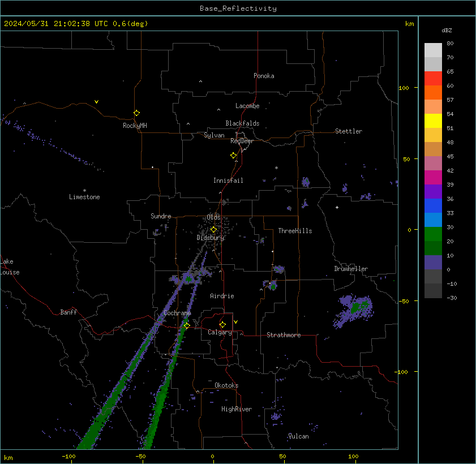Select the Calgary city label
This screenshot has width=476, height=464.
[220, 332]
